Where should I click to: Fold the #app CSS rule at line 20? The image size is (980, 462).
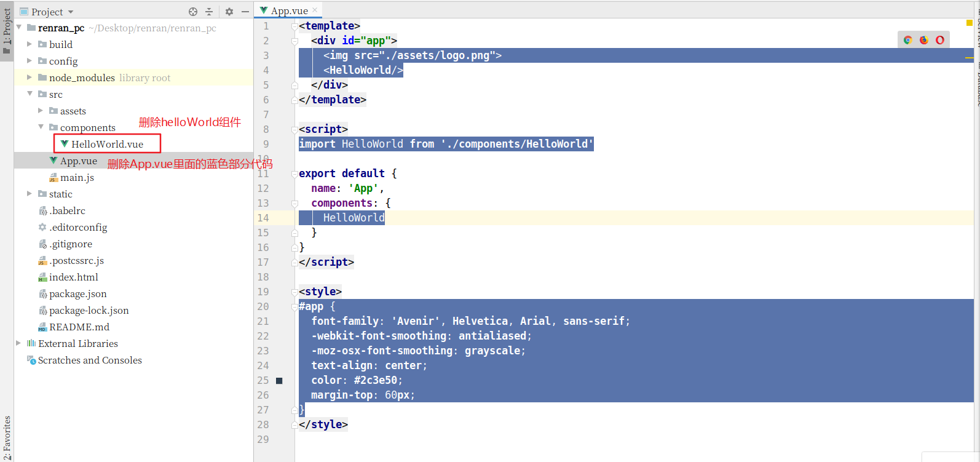[x=295, y=307]
